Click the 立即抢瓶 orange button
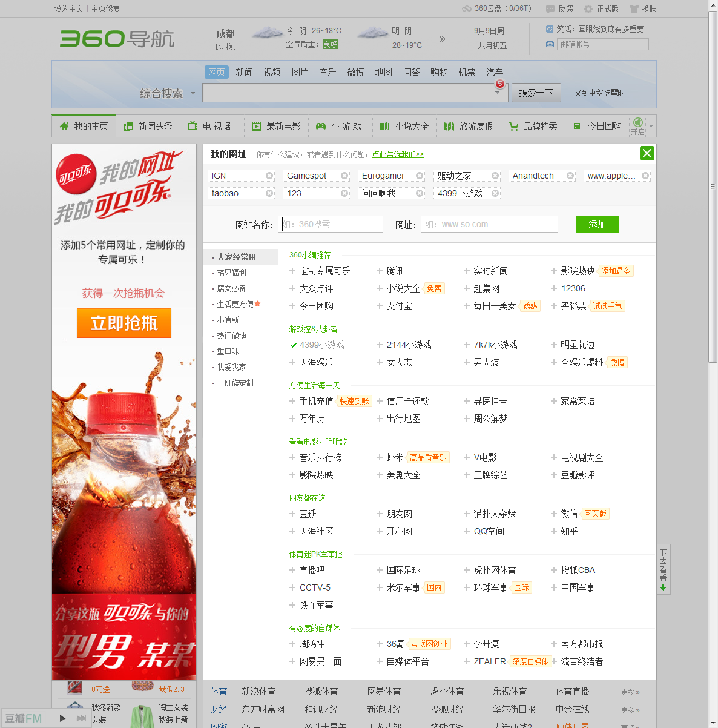This screenshot has width=718, height=728. pos(124,323)
